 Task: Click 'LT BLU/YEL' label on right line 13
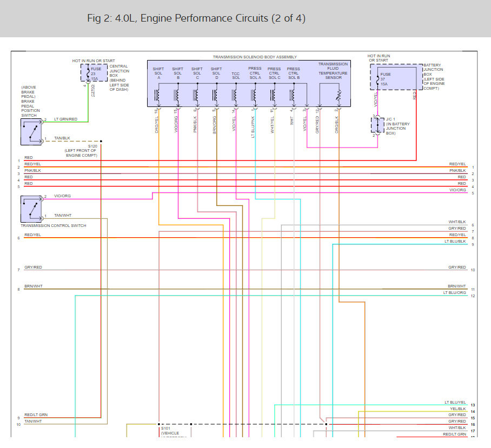pyautogui.click(x=455, y=402)
